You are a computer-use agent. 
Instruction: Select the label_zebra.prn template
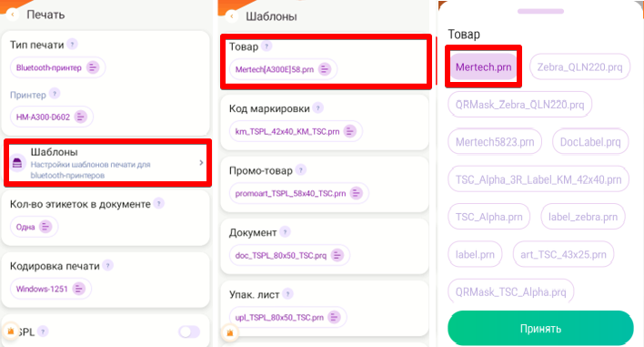click(x=583, y=217)
